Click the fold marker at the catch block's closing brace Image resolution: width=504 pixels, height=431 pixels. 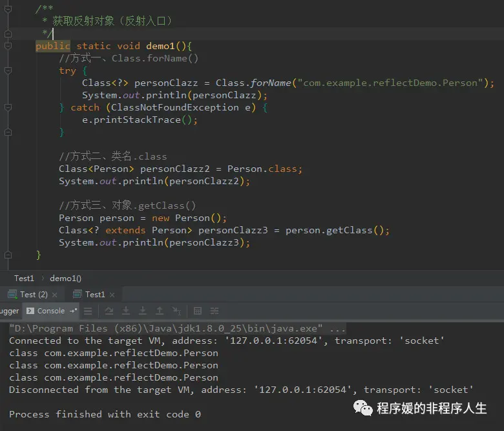point(8,132)
